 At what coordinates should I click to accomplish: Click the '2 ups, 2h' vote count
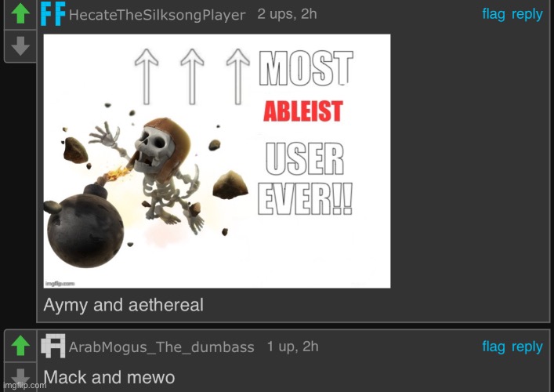pyautogui.click(x=287, y=14)
